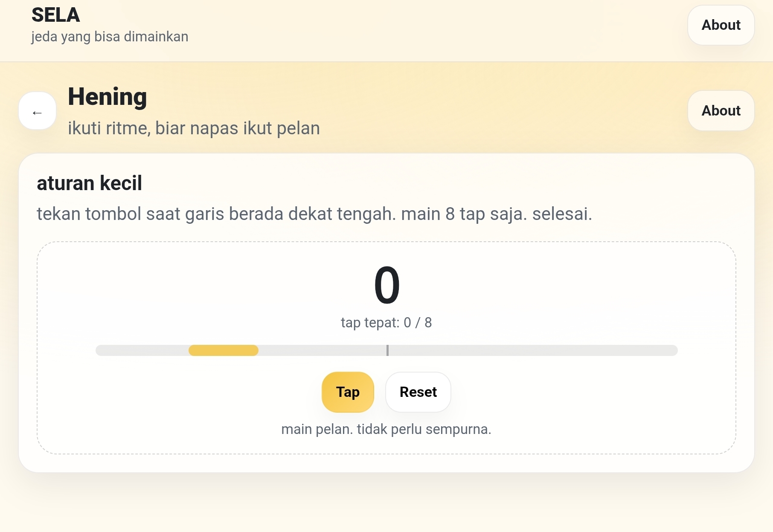Click the tagline 'jeda yang bisa dimainkan'
This screenshot has width=773, height=532.
click(109, 37)
